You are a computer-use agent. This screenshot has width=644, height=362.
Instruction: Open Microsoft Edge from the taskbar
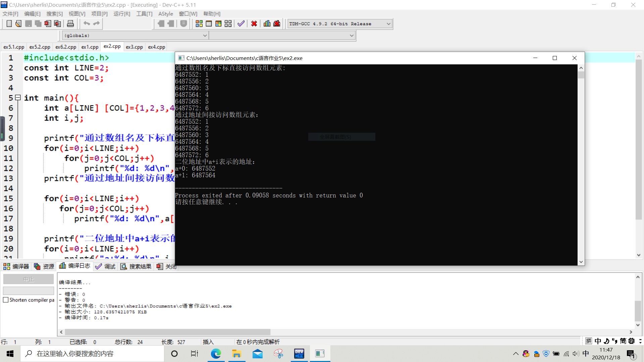coord(216,354)
